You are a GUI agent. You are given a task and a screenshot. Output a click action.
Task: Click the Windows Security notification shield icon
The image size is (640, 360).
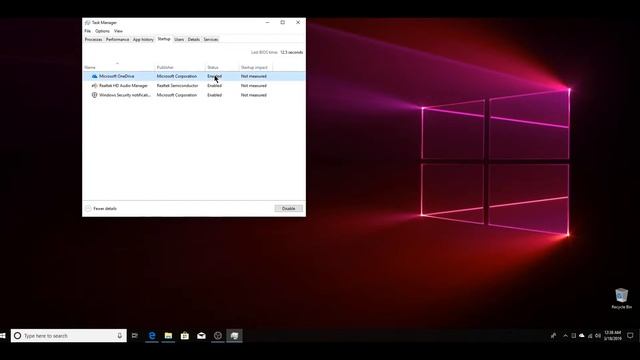pos(94,95)
